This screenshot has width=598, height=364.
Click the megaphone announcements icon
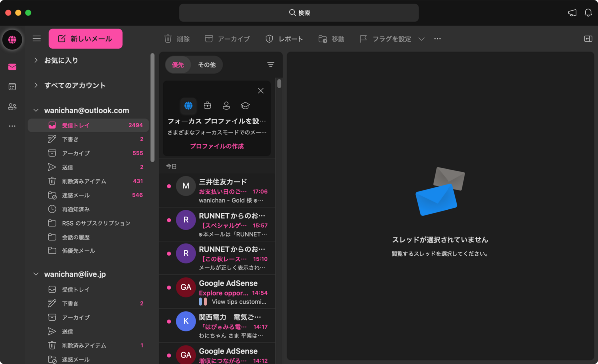[x=572, y=13]
